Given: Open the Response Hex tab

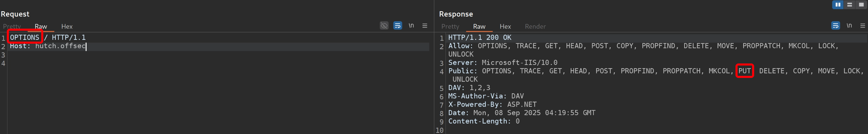Looking at the screenshot, I should (x=505, y=27).
